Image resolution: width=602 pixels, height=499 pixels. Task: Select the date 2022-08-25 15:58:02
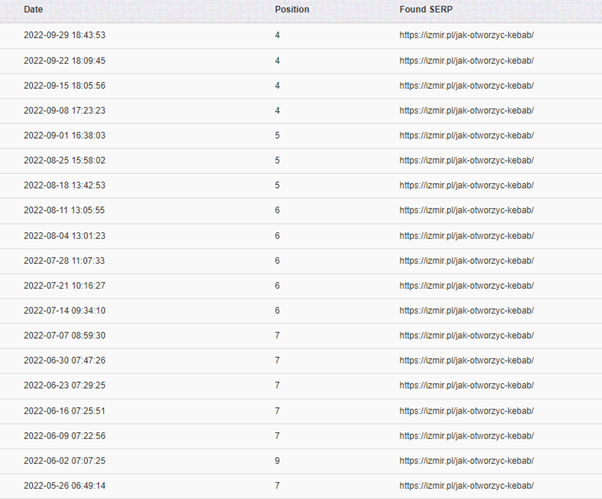[64, 160]
